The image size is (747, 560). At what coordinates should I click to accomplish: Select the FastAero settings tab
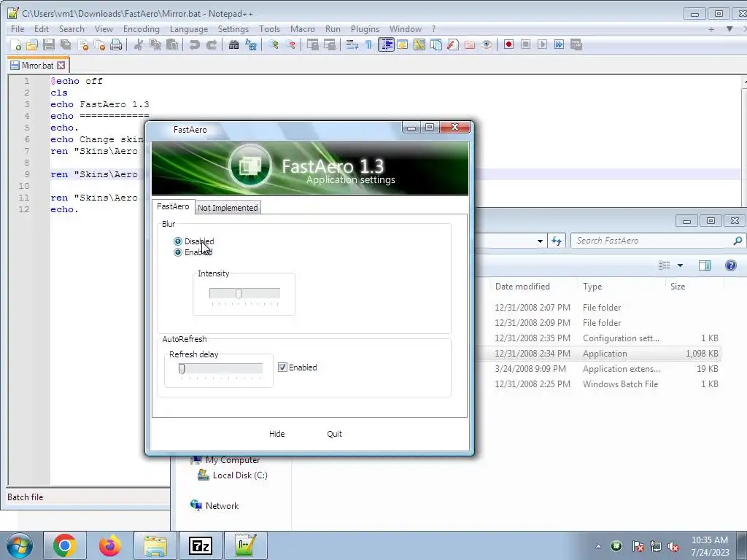pyautogui.click(x=173, y=206)
